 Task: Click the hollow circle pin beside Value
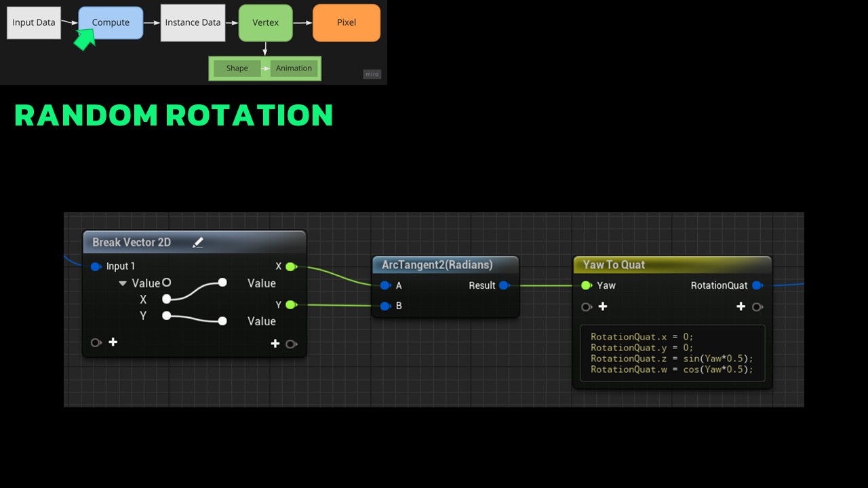coord(167,283)
